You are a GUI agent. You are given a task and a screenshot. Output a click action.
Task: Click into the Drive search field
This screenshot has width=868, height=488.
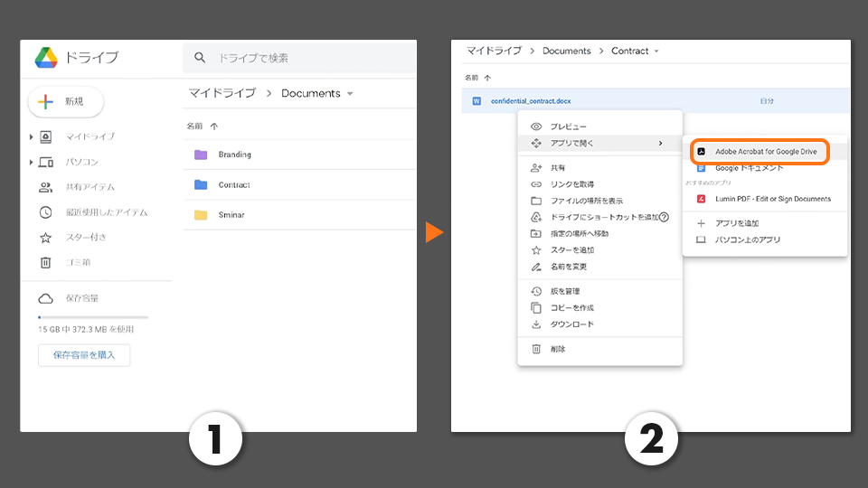click(307, 58)
